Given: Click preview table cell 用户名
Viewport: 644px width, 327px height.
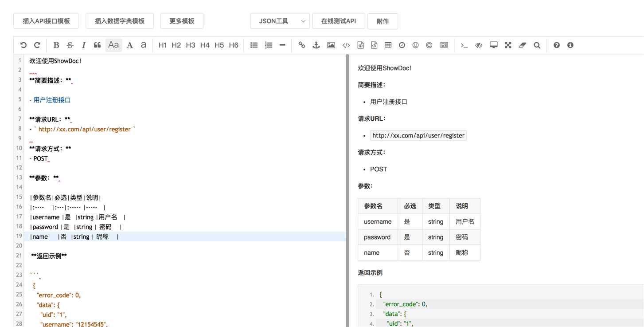Looking at the screenshot, I should [464, 221].
